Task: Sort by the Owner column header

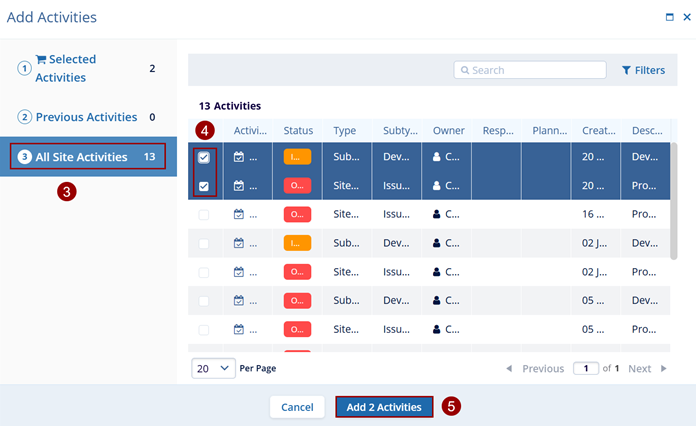Action: click(x=448, y=130)
